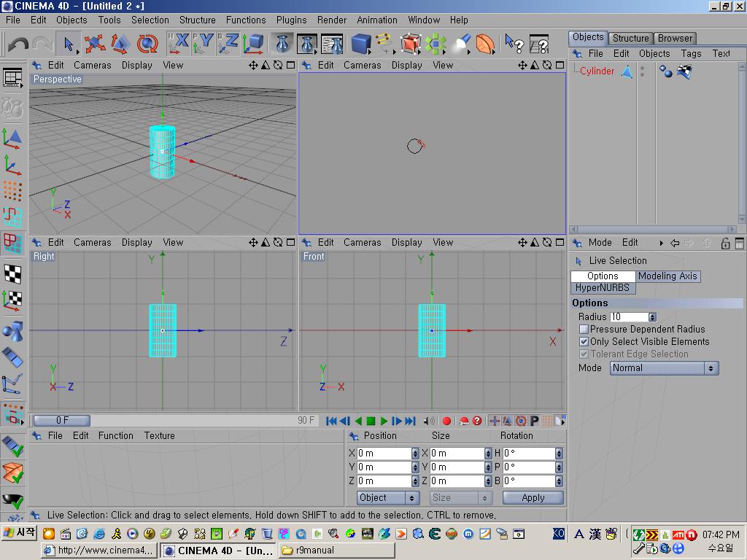
Task: Make object editable in left palette
Action: (12, 107)
